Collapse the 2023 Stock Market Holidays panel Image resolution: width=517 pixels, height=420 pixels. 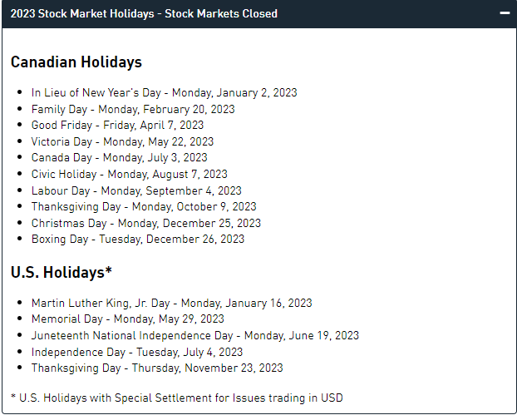coord(504,13)
